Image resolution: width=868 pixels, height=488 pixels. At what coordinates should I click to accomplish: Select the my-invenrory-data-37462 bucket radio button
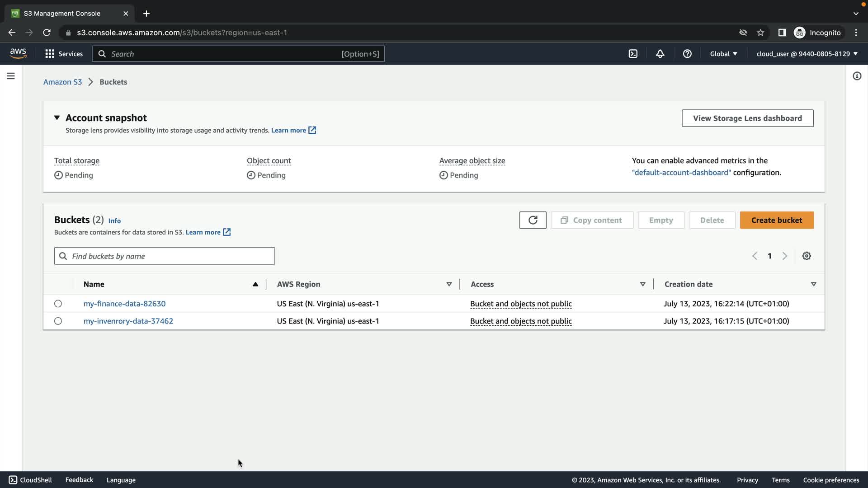pos(58,321)
